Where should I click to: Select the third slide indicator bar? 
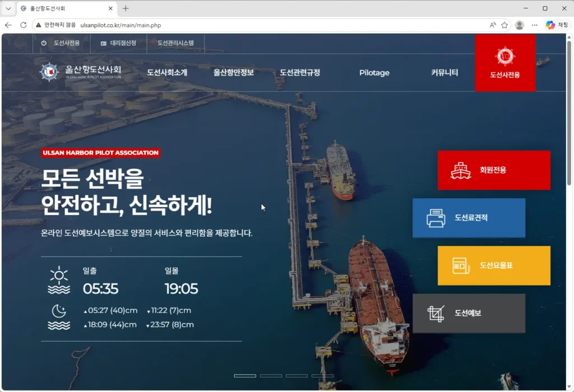pos(297,376)
